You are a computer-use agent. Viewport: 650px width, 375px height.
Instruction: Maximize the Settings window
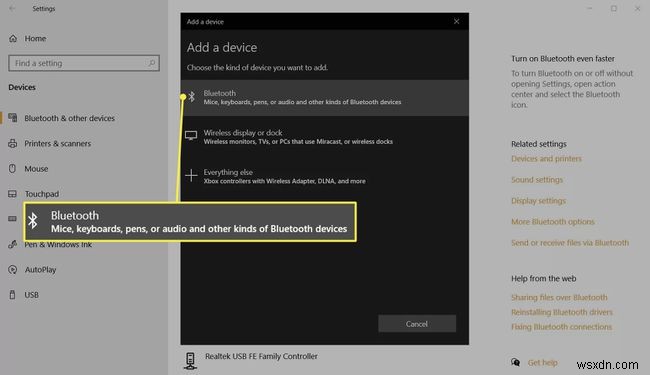click(614, 8)
